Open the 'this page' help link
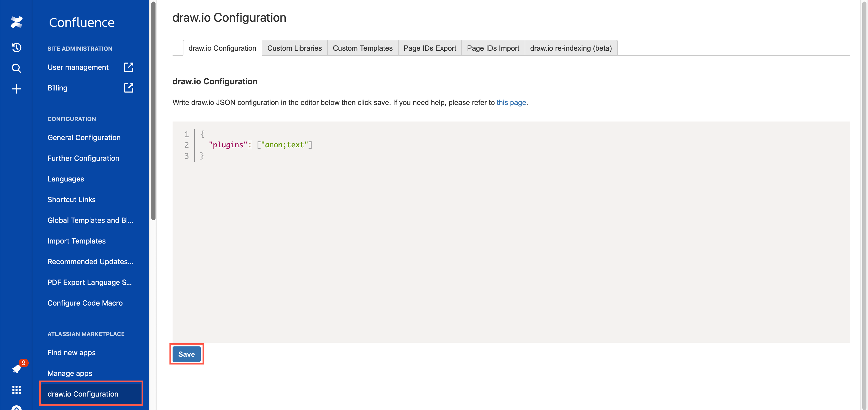The height and width of the screenshot is (410, 868). pos(511,102)
